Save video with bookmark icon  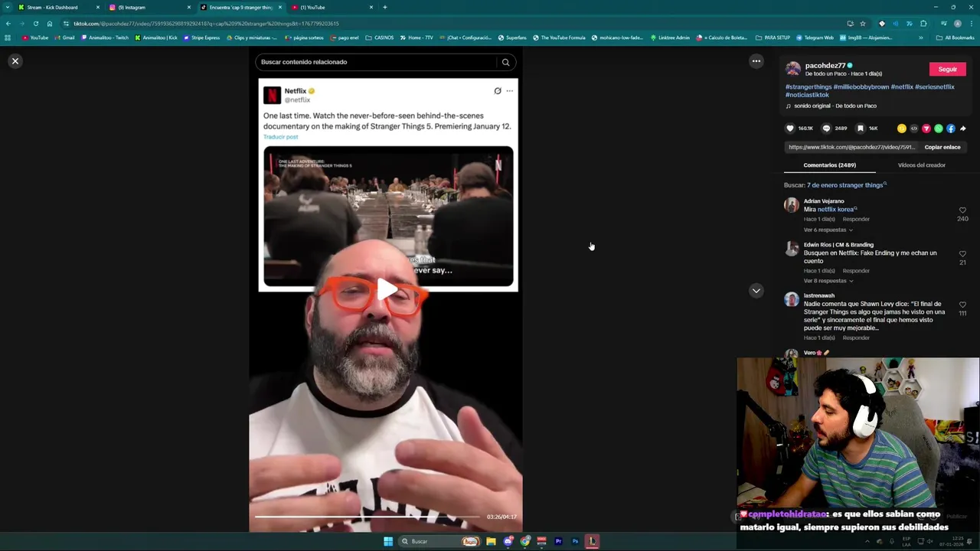click(x=860, y=129)
